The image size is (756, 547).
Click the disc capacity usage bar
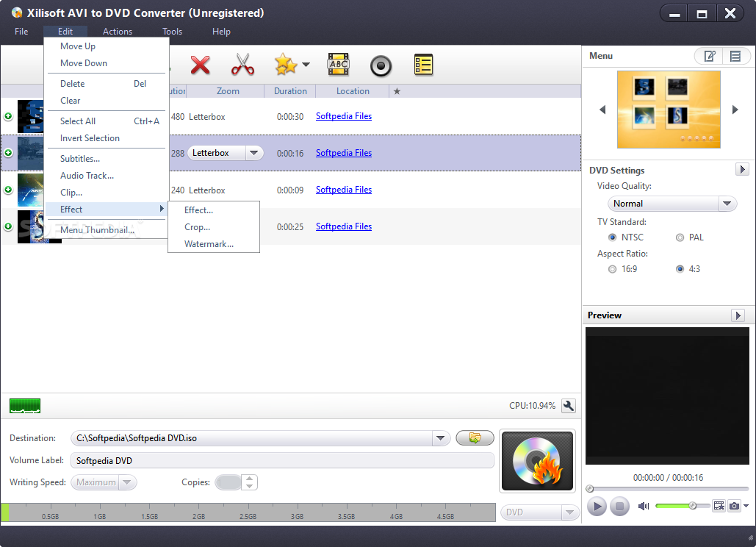[248, 512]
